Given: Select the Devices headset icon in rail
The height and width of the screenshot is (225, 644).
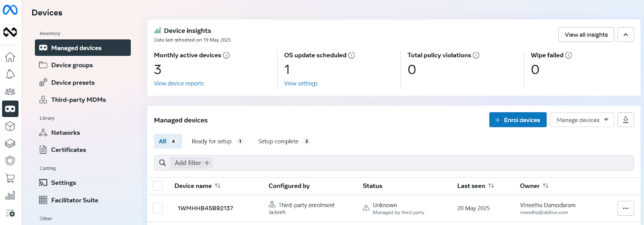Looking at the screenshot, I should tap(10, 109).
